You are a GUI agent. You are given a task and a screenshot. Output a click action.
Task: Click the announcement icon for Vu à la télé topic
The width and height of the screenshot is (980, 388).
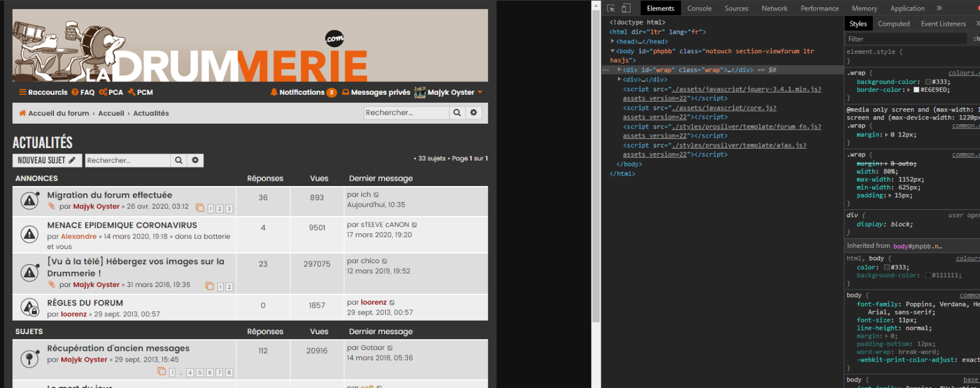point(29,272)
